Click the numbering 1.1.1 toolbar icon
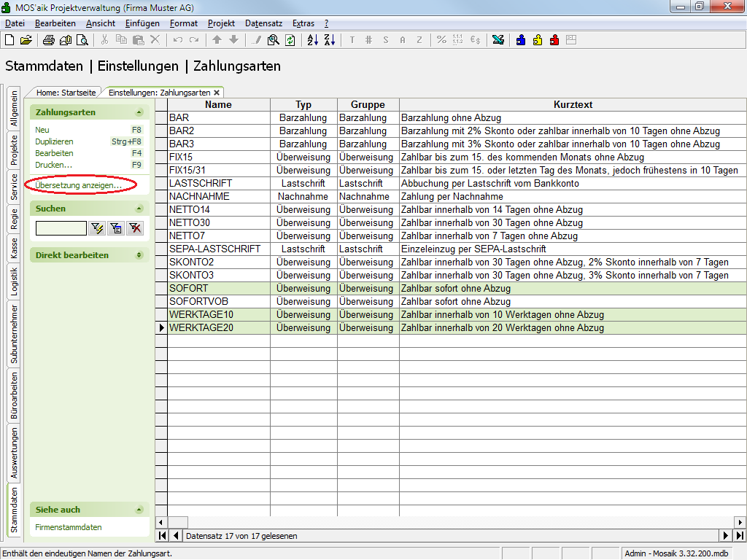Image resolution: width=747 pixels, height=560 pixels. coord(458,40)
